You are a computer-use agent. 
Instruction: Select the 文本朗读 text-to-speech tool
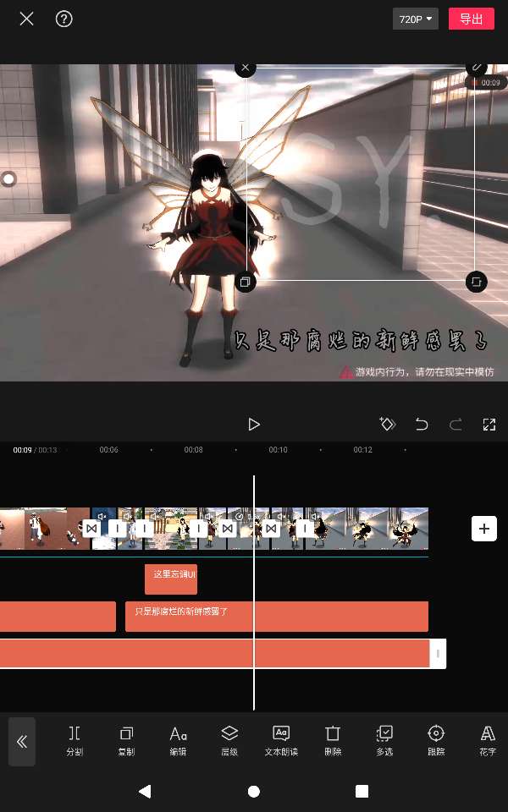tap(281, 740)
